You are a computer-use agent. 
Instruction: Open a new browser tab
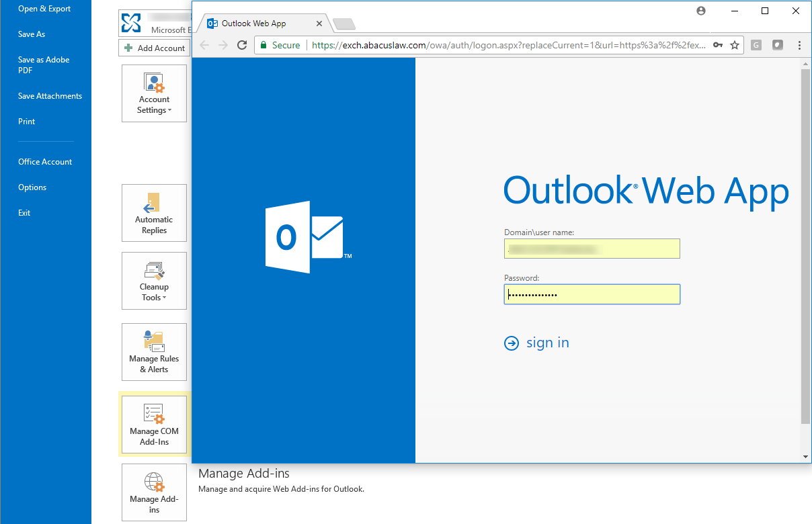344,24
